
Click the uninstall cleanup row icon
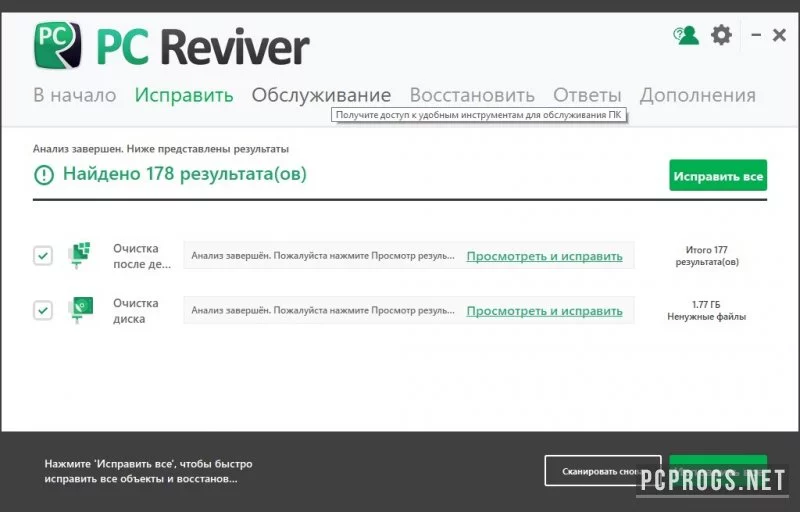coord(79,255)
